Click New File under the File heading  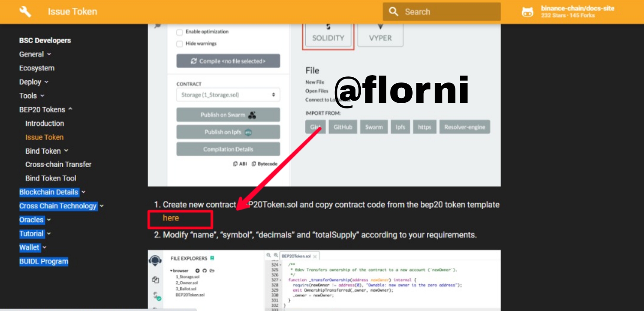pyautogui.click(x=315, y=82)
